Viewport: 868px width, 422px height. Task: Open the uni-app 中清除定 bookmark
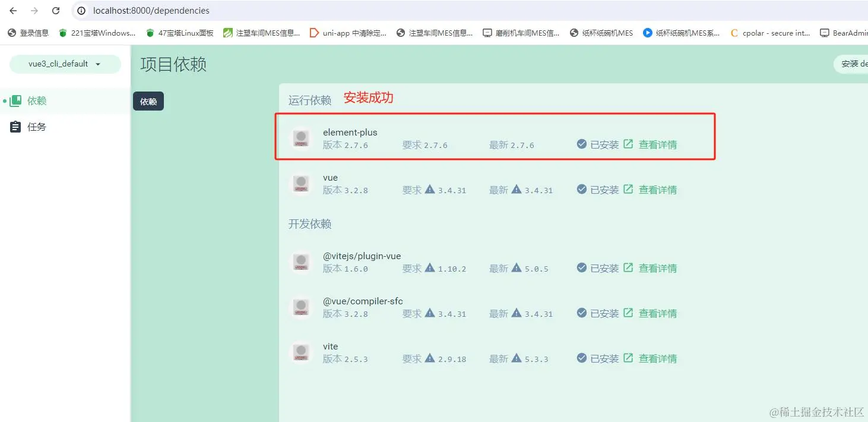349,33
